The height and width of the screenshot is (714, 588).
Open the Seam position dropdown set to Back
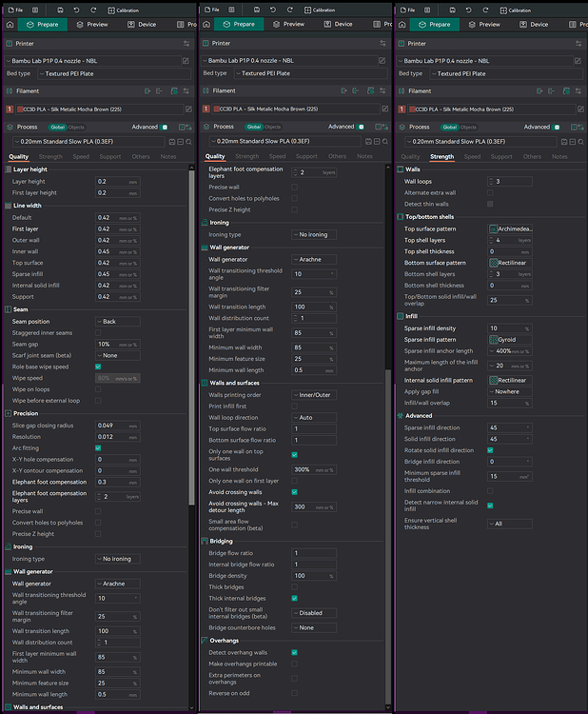click(118, 322)
